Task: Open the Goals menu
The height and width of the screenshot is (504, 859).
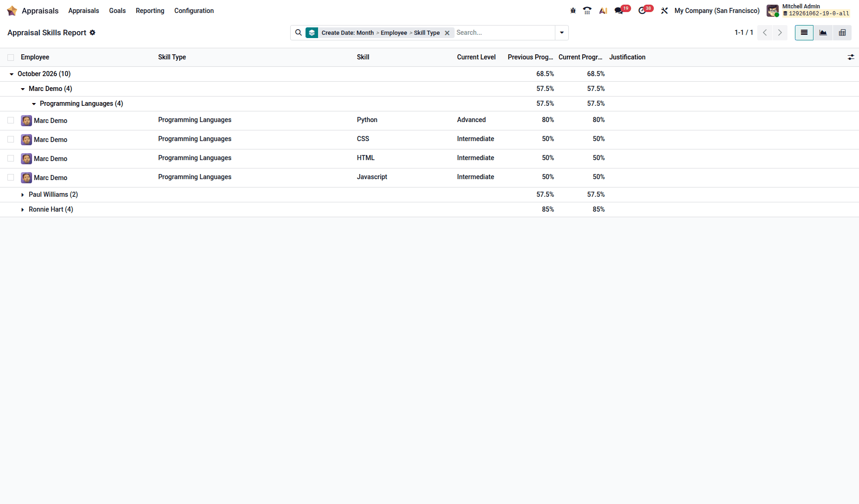Action: pos(117,11)
